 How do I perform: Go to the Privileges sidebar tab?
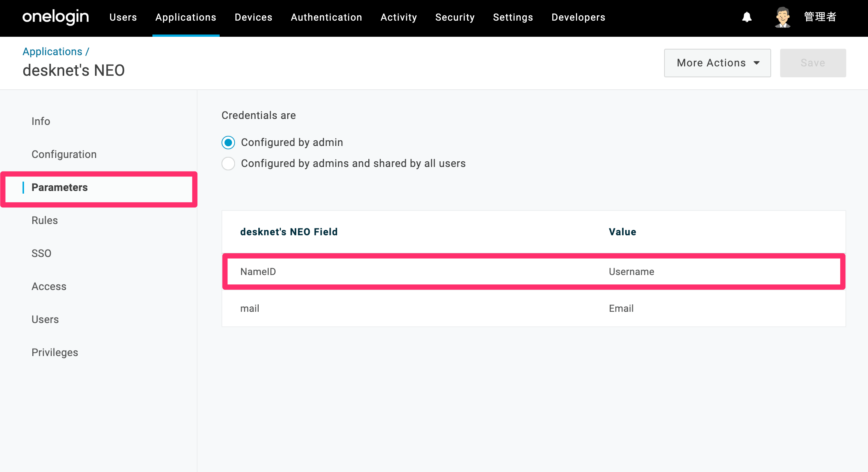point(55,352)
